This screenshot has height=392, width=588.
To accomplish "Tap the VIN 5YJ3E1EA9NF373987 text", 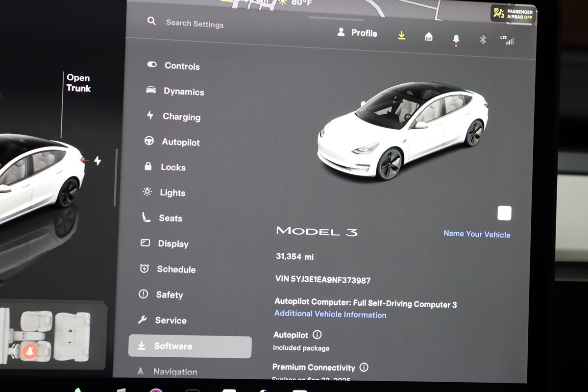I will tap(323, 280).
